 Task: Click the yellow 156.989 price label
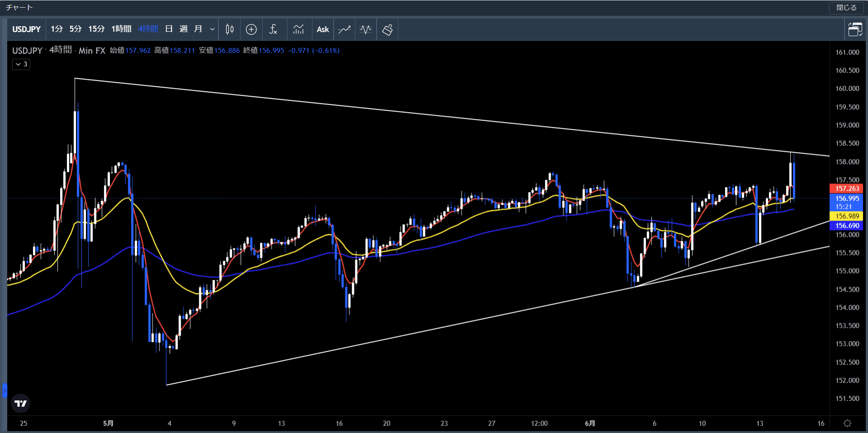tap(847, 216)
